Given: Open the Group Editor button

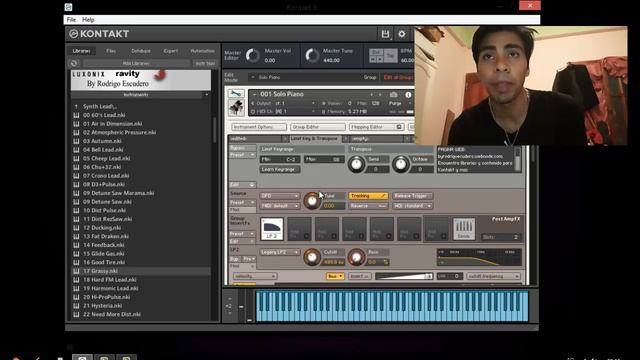Looking at the screenshot, I should click(317, 127).
